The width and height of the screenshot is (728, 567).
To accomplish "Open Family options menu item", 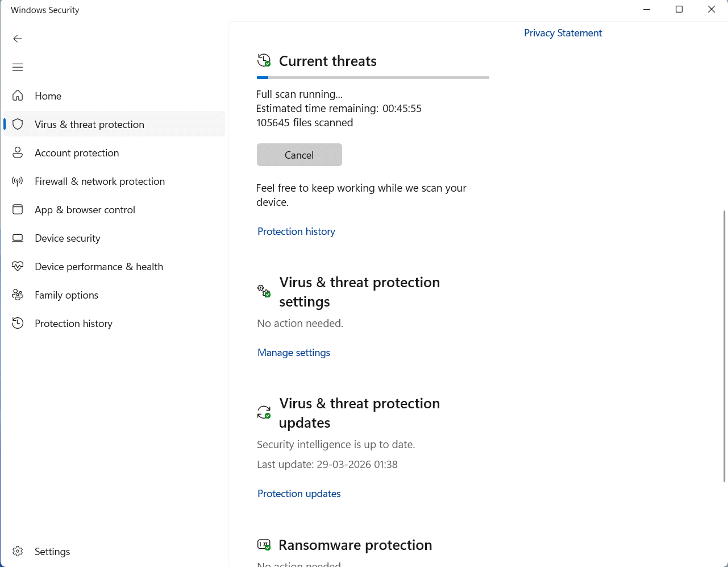I will [66, 295].
